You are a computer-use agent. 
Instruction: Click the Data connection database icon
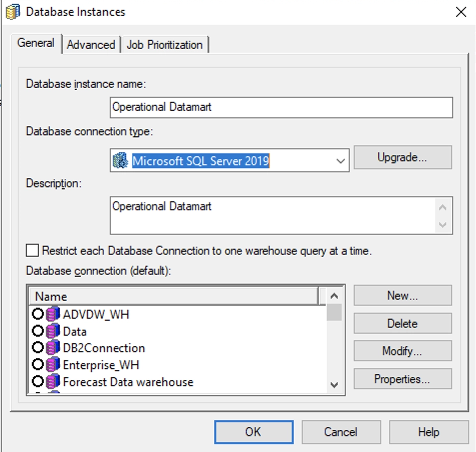(53, 332)
